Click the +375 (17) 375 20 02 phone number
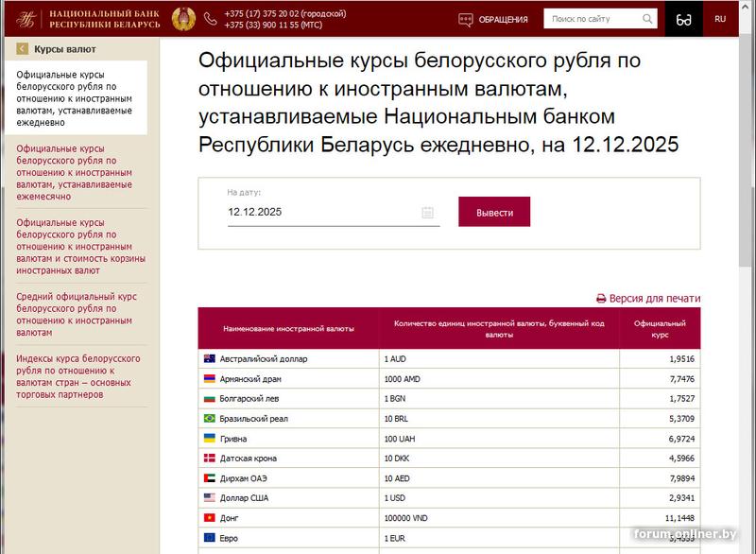 pos(285,13)
